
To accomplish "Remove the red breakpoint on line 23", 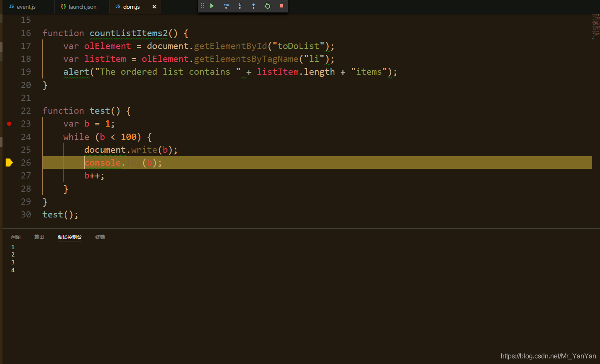I will point(9,124).
